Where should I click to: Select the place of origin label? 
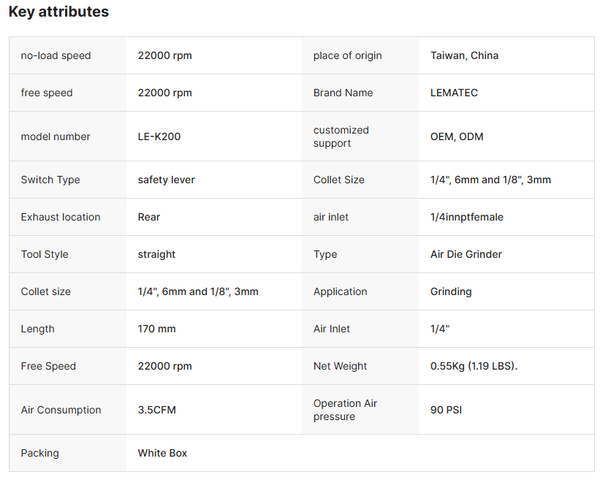click(x=347, y=55)
